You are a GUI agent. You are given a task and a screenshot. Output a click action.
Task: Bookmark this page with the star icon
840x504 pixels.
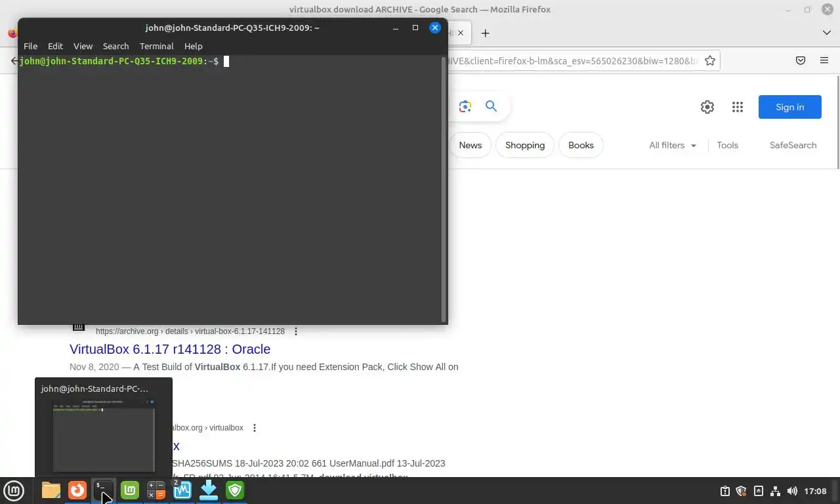710,60
